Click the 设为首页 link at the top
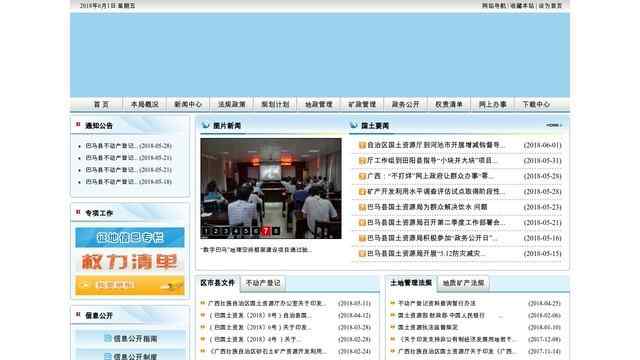The width and height of the screenshot is (640, 360). (550, 6)
